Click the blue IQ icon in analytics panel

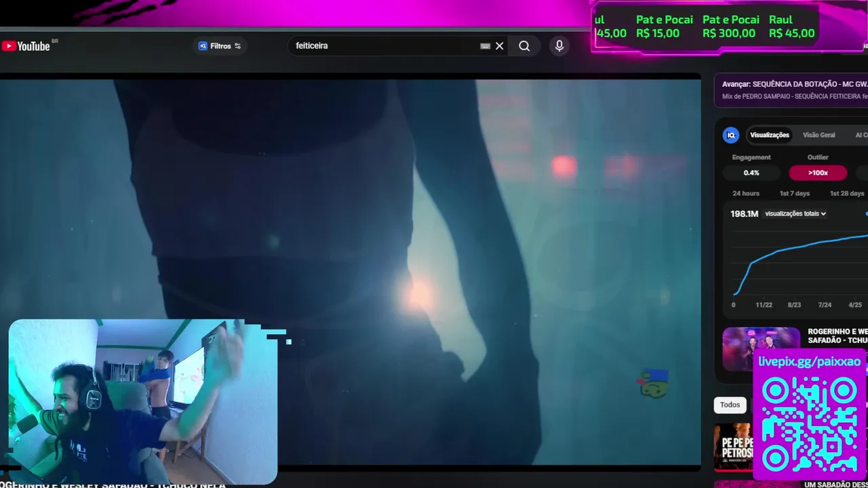point(731,135)
